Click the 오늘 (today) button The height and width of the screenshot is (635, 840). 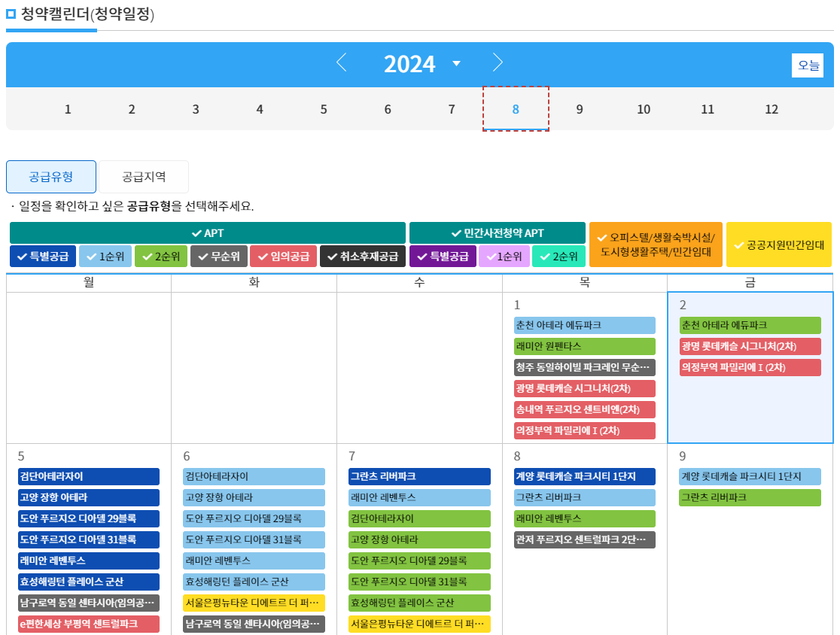tap(808, 65)
